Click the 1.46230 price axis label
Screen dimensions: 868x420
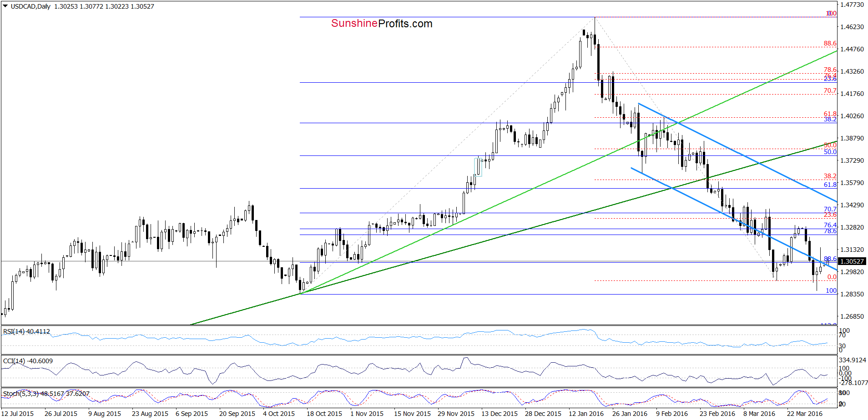pos(852,27)
